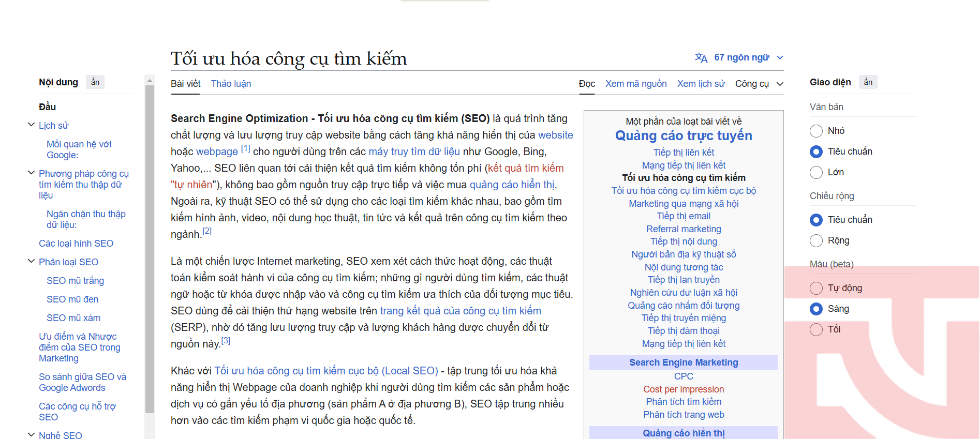The image size is (980, 439).
Task: Select the Bài viết tab
Action: (x=186, y=84)
